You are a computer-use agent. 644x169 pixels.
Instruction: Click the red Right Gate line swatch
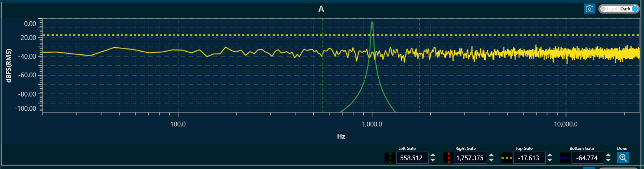pos(448,158)
